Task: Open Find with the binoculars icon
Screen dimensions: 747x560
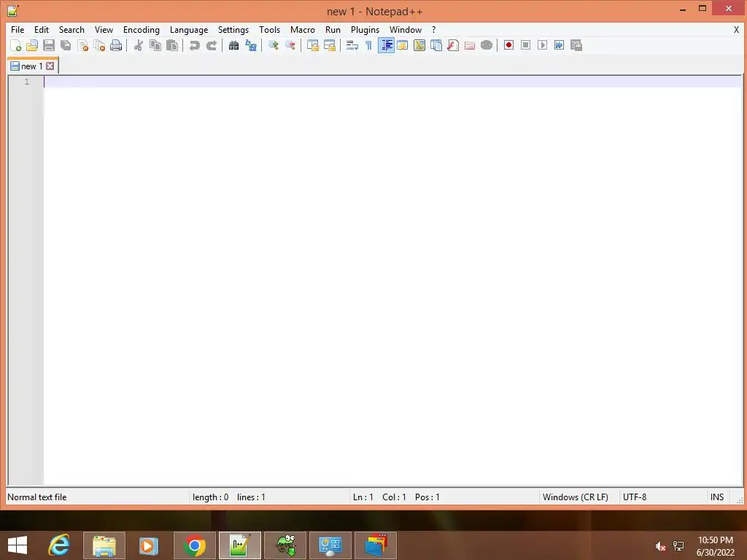Action: [x=234, y=45]
